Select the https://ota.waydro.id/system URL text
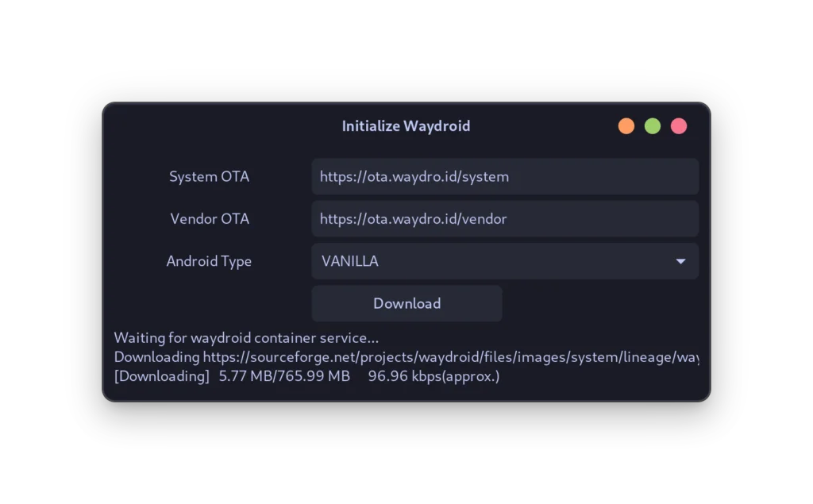This screenshot has height=504, width=813. 414,176
